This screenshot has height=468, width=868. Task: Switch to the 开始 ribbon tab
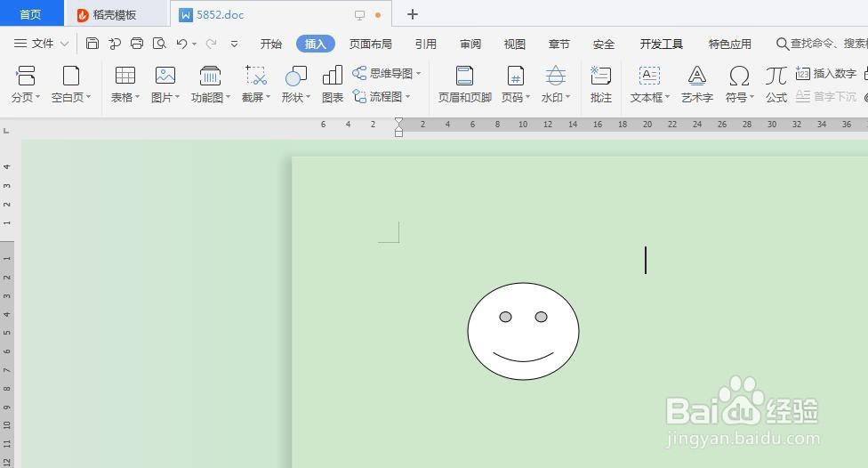tap(270, 44)
